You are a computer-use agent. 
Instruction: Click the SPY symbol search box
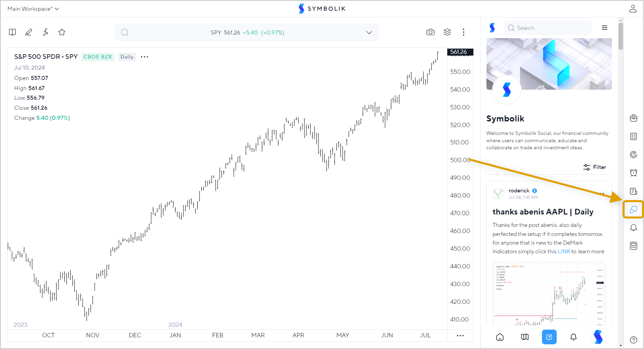(247, 32)
